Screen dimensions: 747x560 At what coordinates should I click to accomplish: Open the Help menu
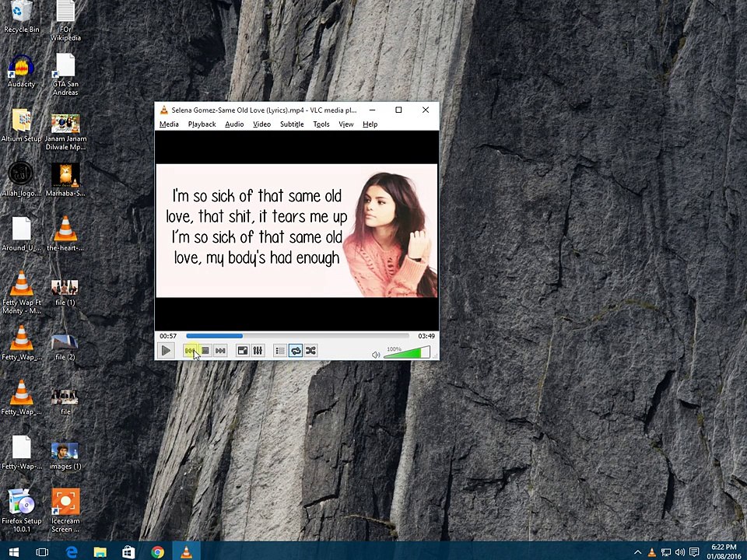tap(370, 124)
